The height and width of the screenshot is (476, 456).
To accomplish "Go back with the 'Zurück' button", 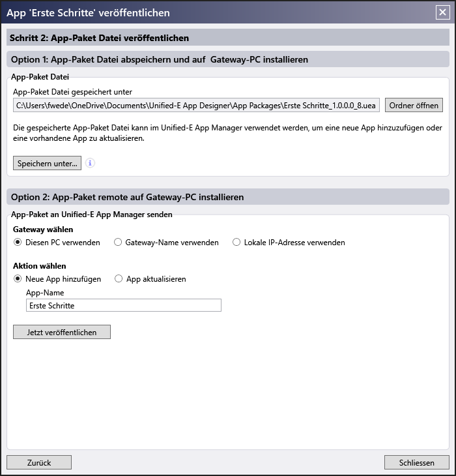I will click(39, 462).
